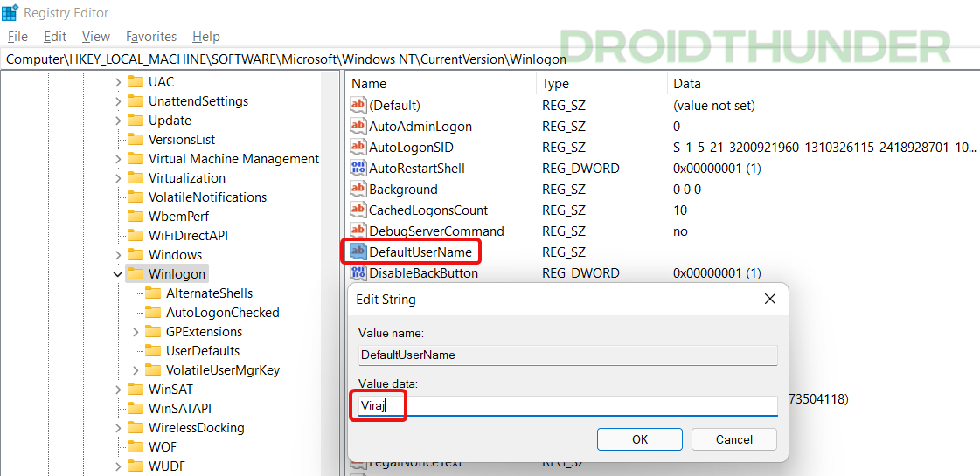Click the DefaultUserName string icon

click(x=358, y=252)
